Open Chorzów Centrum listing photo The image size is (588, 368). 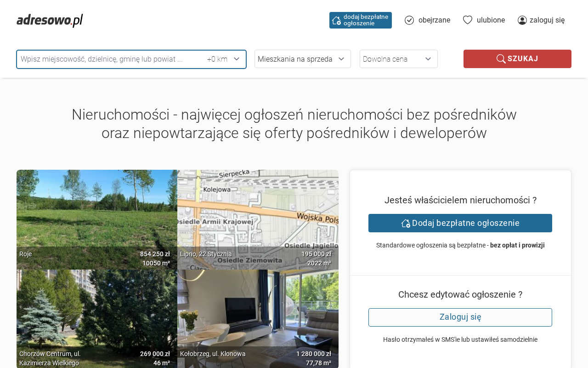click(x=97, y=313)
